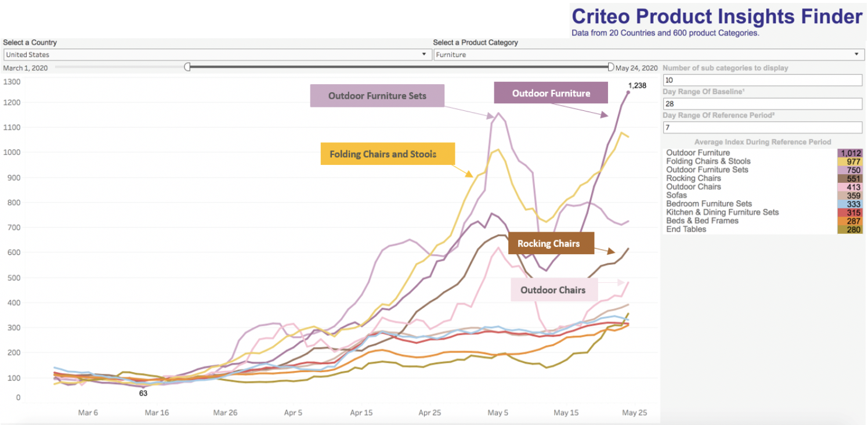
Task: Click Average Index During Reference Period heading
Action: click(x=762, y=142)
